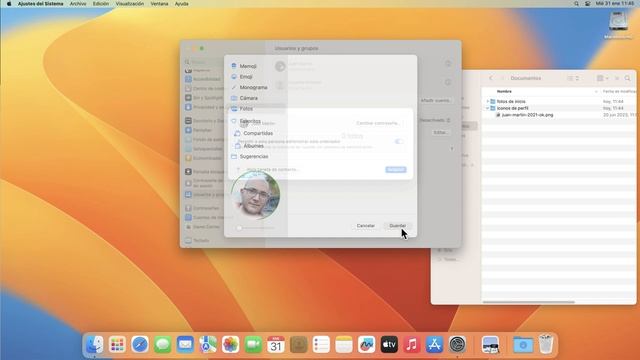The width and height of the screenshot is (640, 360).
Task: Open Notes from the Dock
Action: pyautogui.click(x=344, y=345)
